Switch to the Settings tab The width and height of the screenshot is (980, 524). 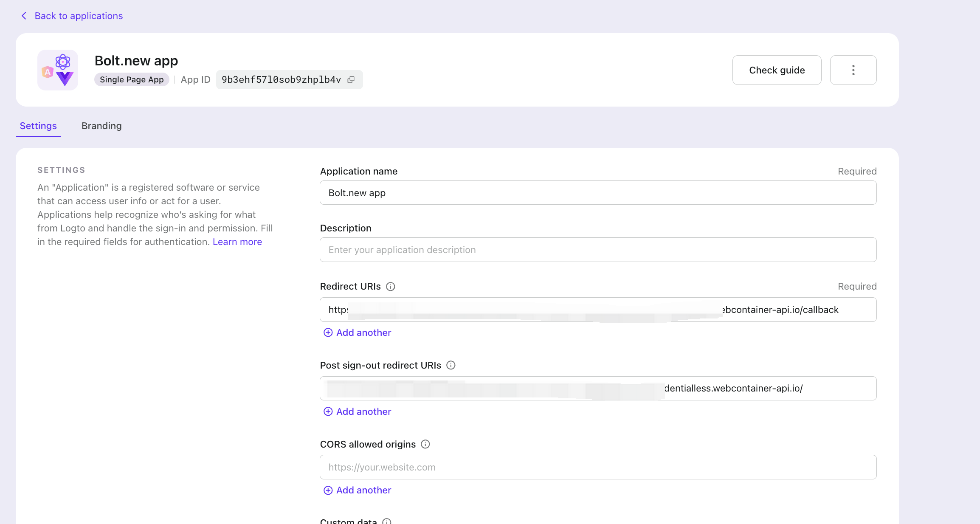[x=38, y=126]
